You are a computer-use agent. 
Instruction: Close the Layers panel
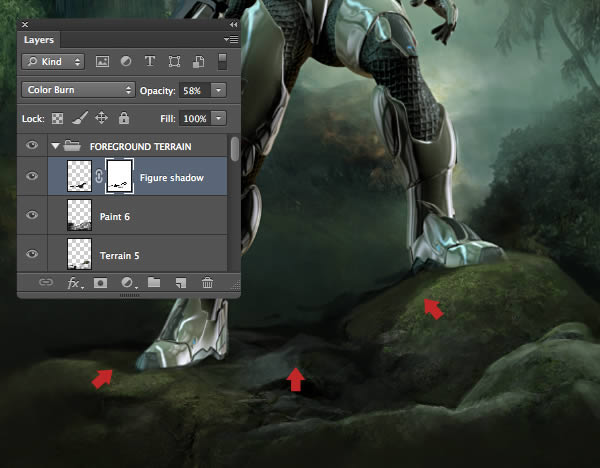25,24
